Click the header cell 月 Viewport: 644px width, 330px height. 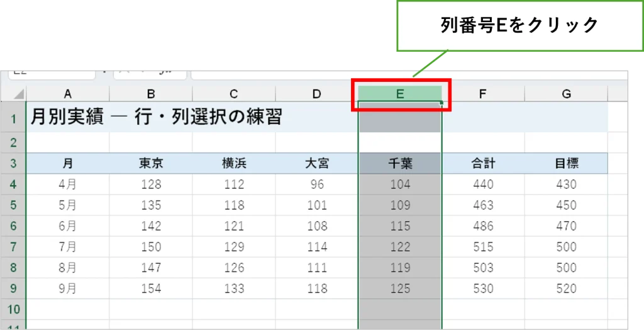coord(68,163)
